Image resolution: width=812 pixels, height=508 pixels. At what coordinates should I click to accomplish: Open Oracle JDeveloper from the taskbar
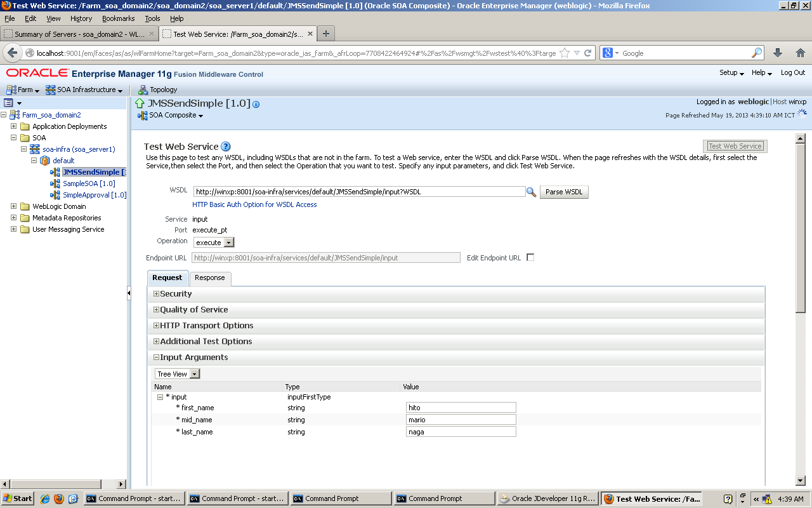(x=547, y=498)
